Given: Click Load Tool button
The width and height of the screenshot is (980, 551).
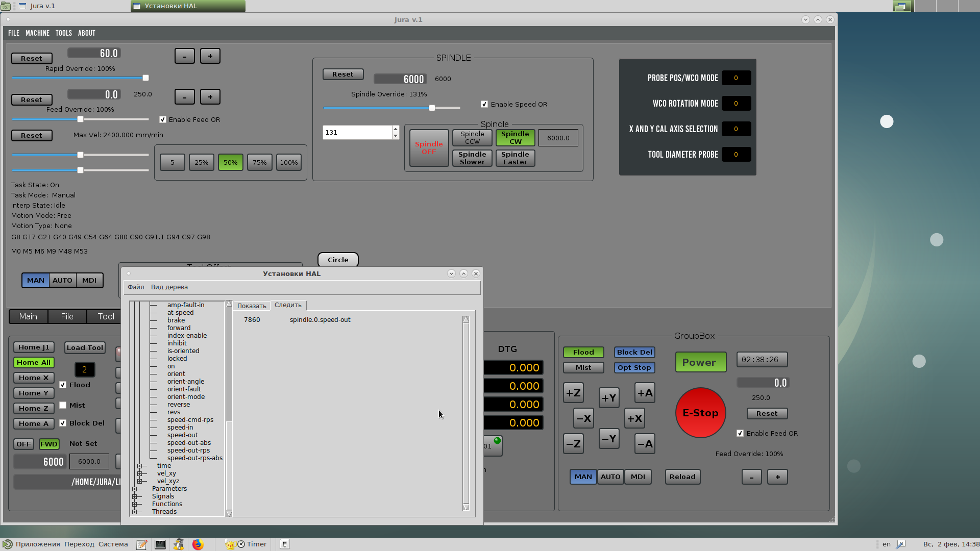Looking at the screenshot, I should [85, 347].
